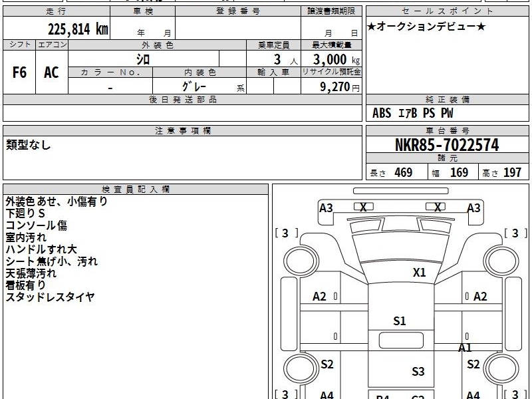Viewport: 532px width, 399px height.
Task: Click inspector note 下廻りS
Action: pos(25,213)
